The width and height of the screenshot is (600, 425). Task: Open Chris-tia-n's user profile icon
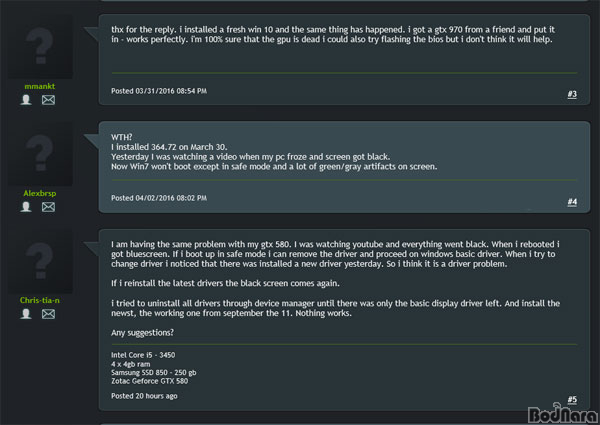tap(26, 314)
